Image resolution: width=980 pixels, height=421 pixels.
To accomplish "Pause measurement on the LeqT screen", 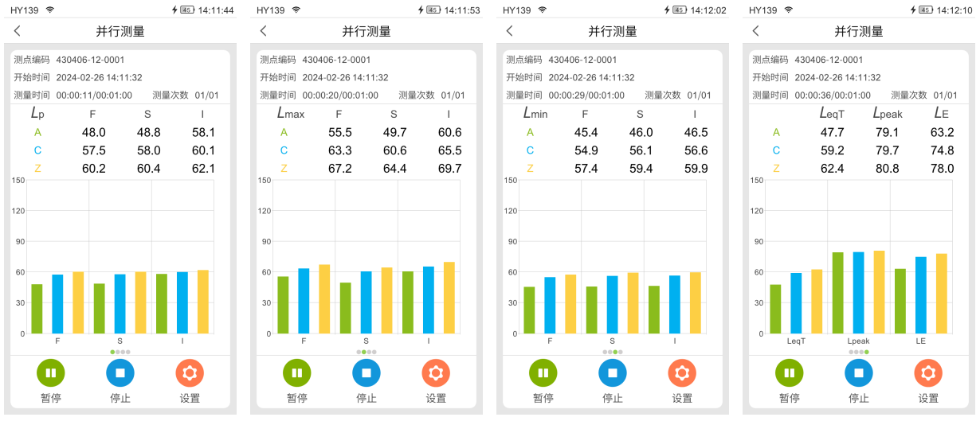I will click(790, 372).
